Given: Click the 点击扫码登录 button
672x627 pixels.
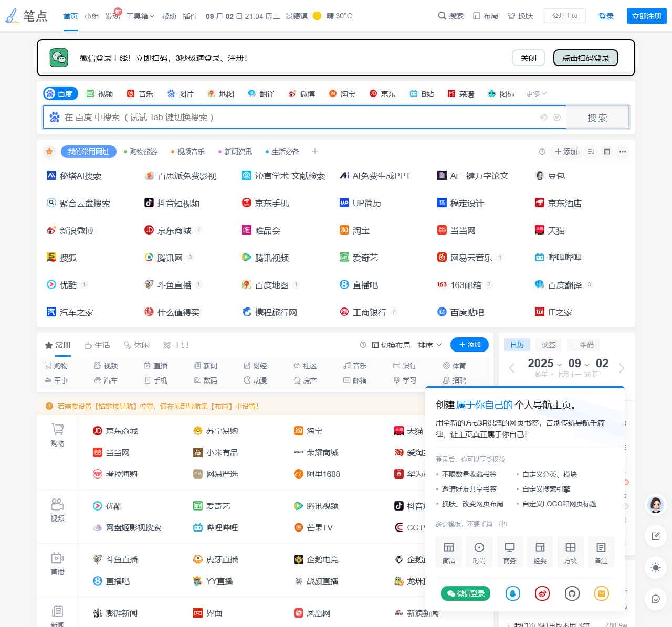Looking at the screenshot, I should pos(585,58).
